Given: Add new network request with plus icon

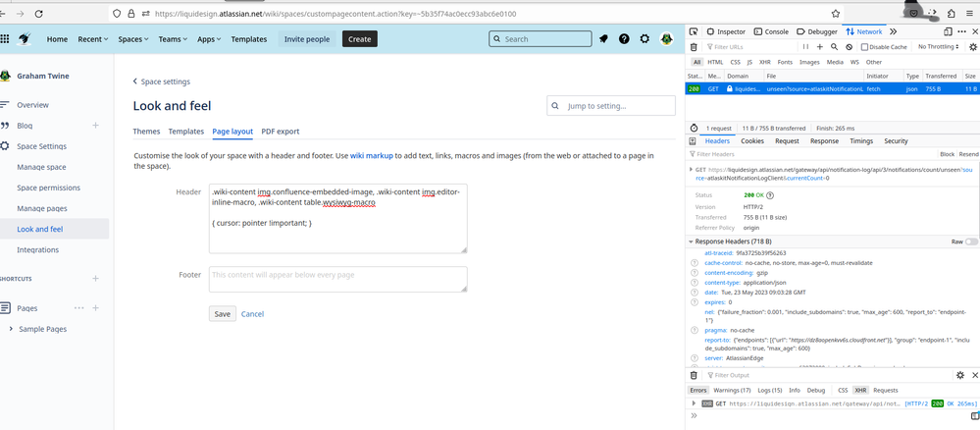Looking at the screenshot, I should pyautogui.click(x=820, y=47).
